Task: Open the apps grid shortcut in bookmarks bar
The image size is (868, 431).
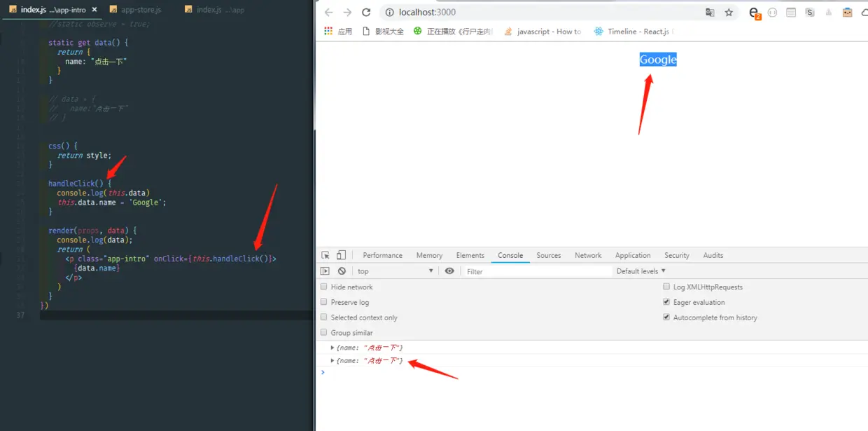Action: pos(328,32)
